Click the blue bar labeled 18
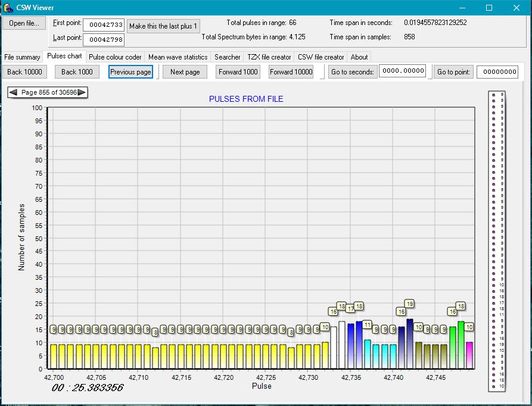Viewport: 532px width, 406px height. (359, 345)
